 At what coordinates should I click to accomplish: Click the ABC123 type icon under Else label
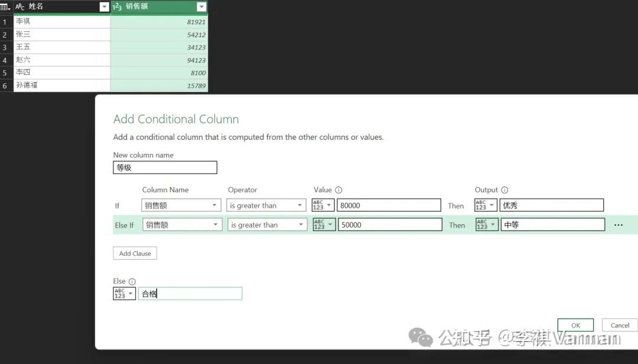tap(122, 293)
